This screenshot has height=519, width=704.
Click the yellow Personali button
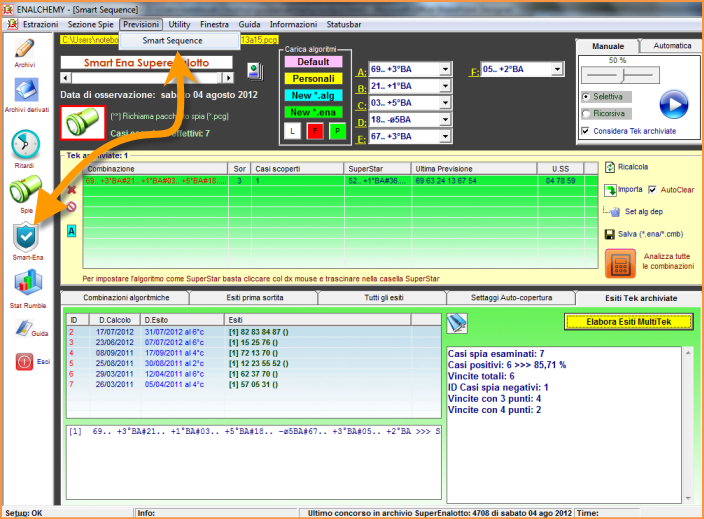[313, 79]
